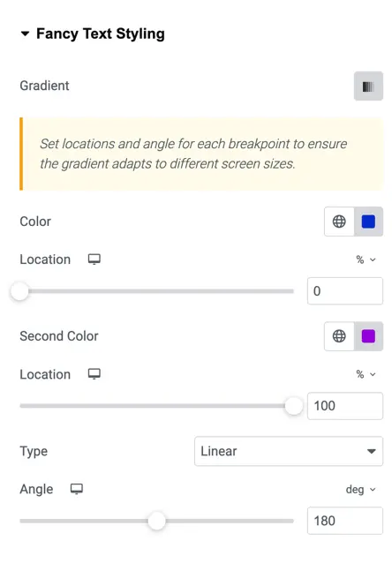
Task: Click the first Location slider handle
Action: 19,291
